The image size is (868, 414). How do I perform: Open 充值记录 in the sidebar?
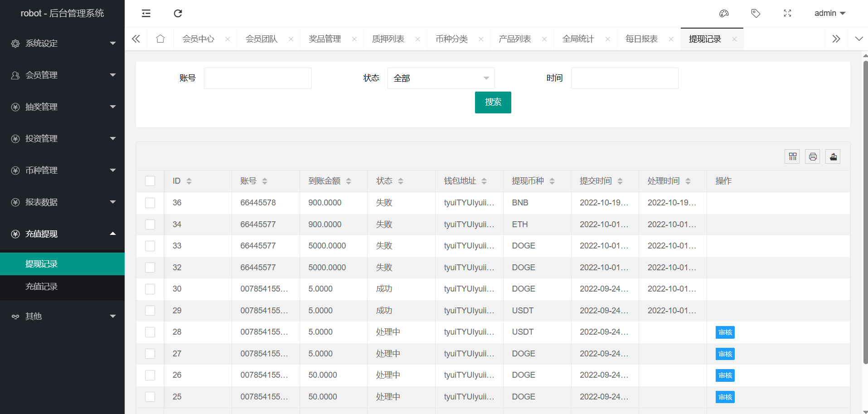pos(42,287)
